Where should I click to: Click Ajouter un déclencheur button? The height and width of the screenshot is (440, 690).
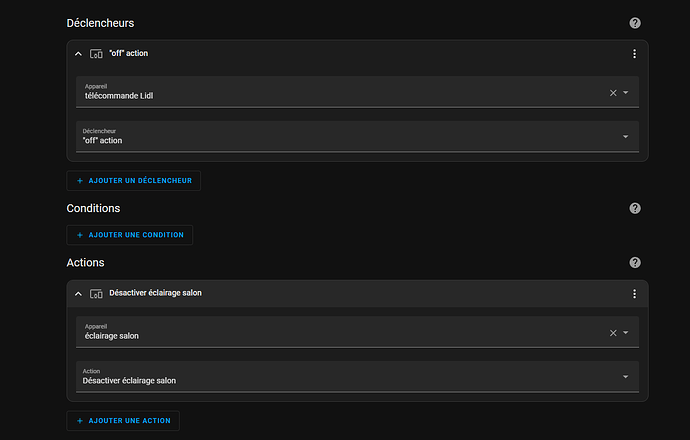[134, 181]
